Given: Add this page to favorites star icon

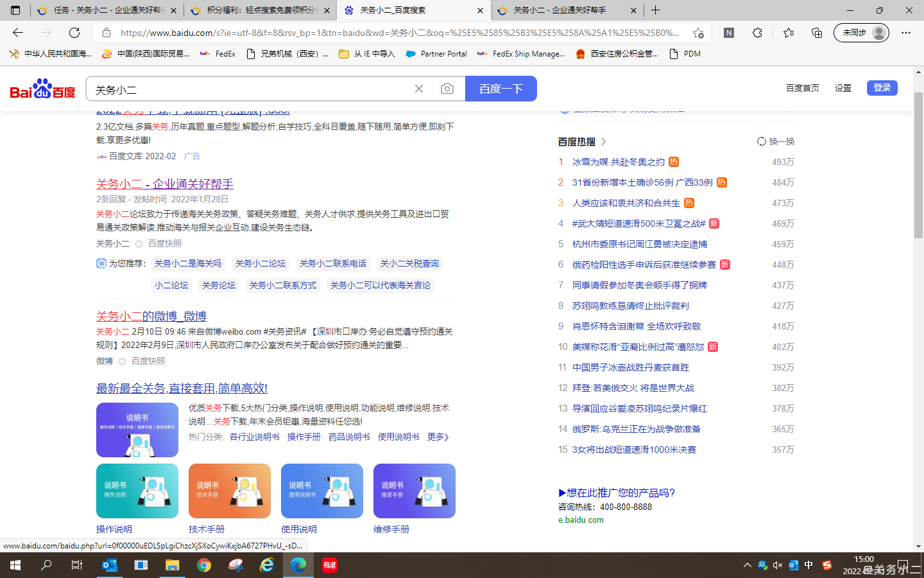Looking at the screenshot, I should [698, 33].
